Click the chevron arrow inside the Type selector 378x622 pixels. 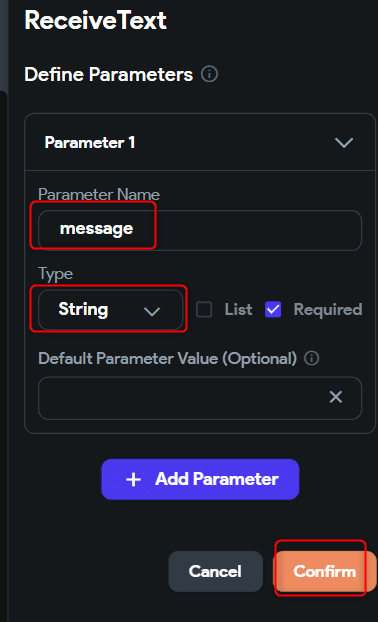[152, 311]
